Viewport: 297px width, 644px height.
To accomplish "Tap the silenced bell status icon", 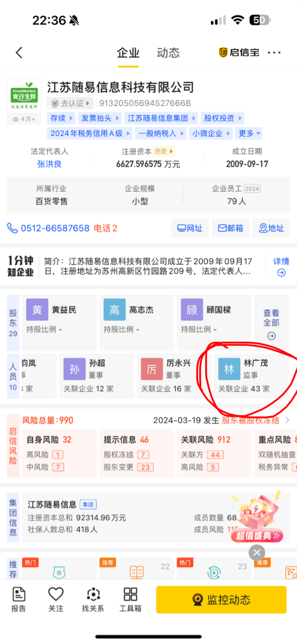I will 74,20.
